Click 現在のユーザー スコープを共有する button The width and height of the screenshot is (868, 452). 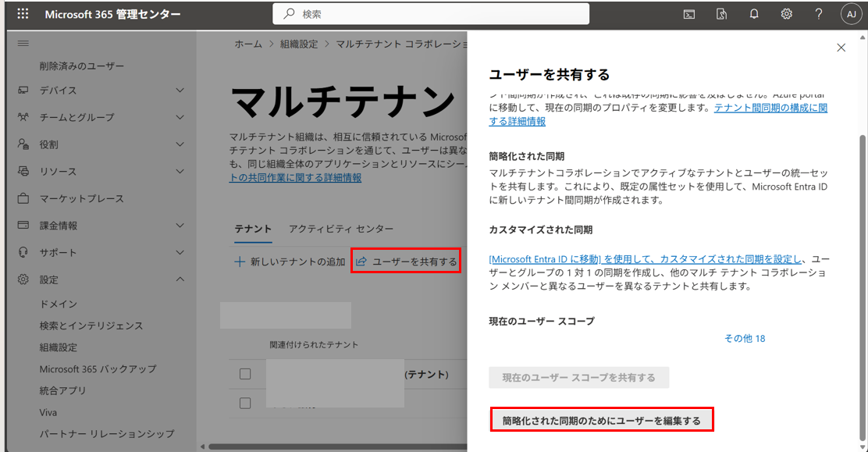coord(579,377)
